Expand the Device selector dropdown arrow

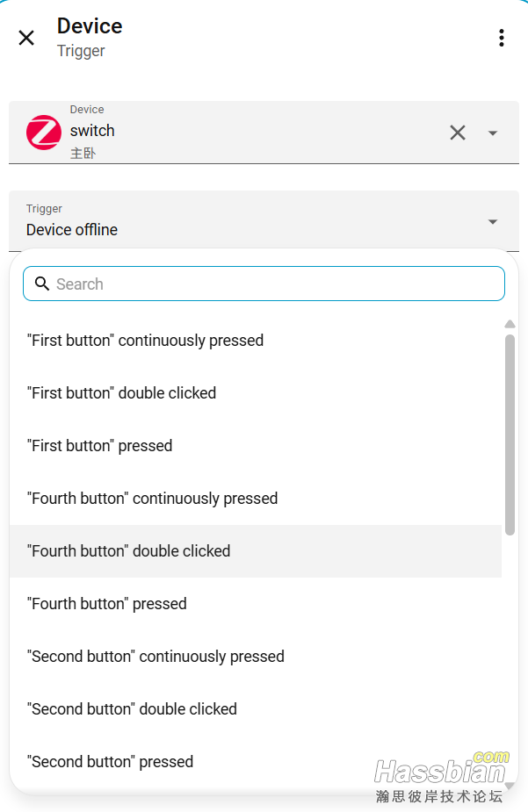pyautogui.click(x=493, y=133)
